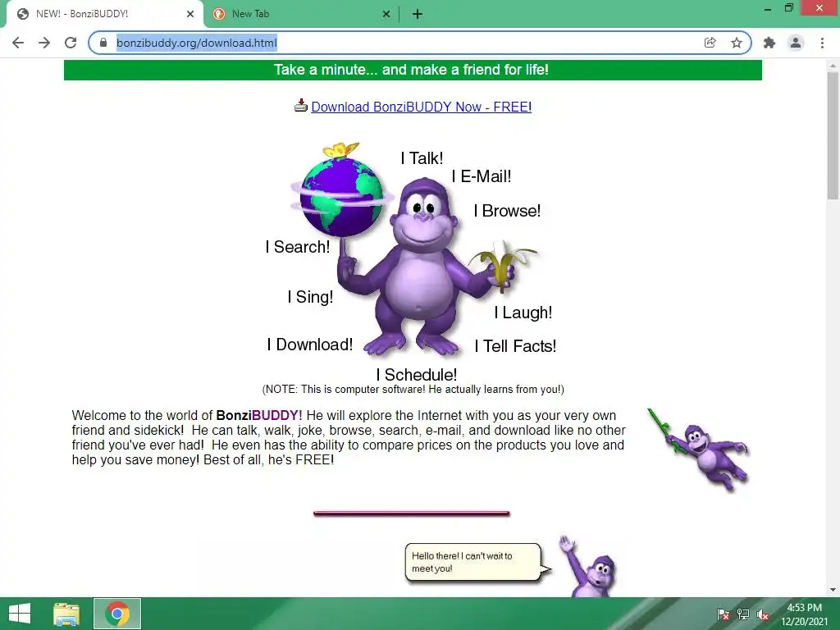Image resolution: width=840 pixels, height=630 pixels.
Task: Click the 'I Talk!' text
Action: point(422,158)
